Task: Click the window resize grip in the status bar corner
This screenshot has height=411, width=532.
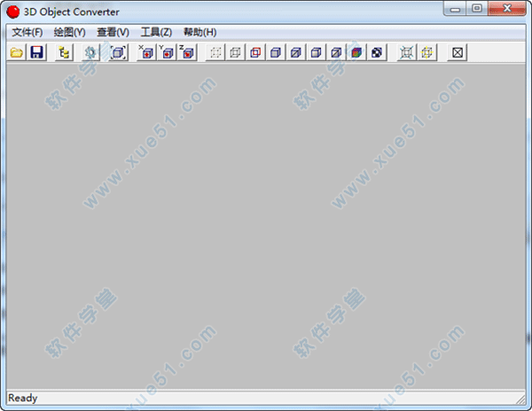Action: point(520,399)
